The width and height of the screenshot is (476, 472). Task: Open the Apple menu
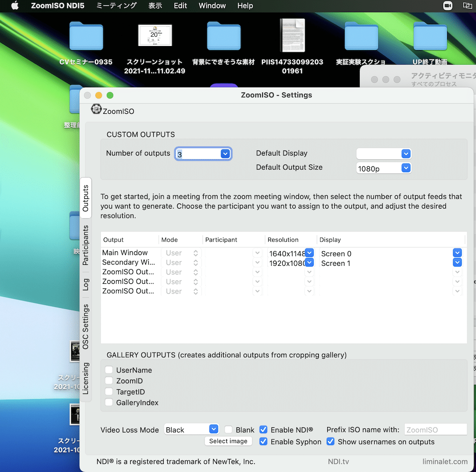(14, 6)
